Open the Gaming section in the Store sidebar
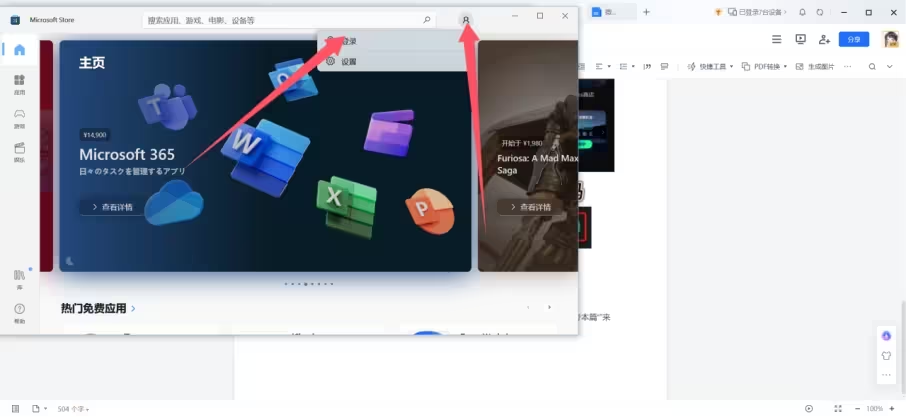This screenshot has height=417, width=906. (x=20, y=118)
